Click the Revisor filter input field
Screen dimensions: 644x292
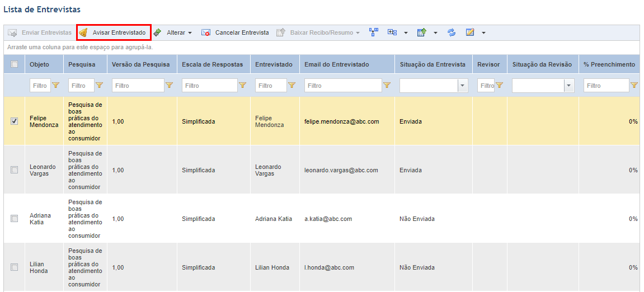click(x=486, y=86)
